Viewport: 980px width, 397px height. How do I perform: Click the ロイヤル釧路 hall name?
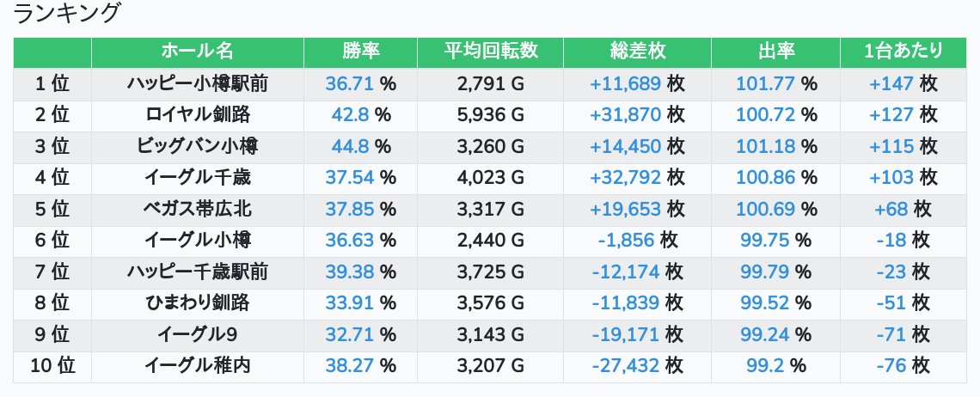(x=197, y=115)
